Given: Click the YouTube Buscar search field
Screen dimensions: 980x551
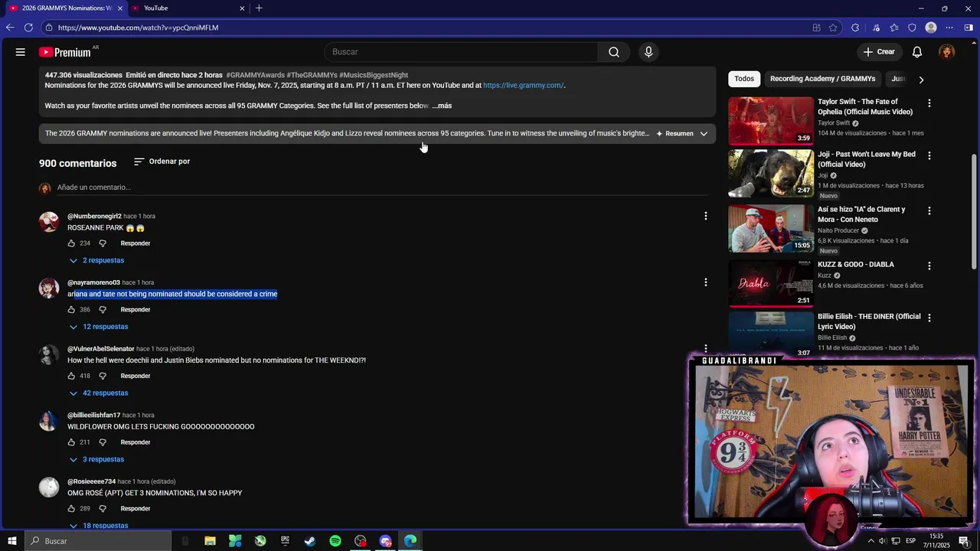Looking at the screenshot, I should point(461,52).
